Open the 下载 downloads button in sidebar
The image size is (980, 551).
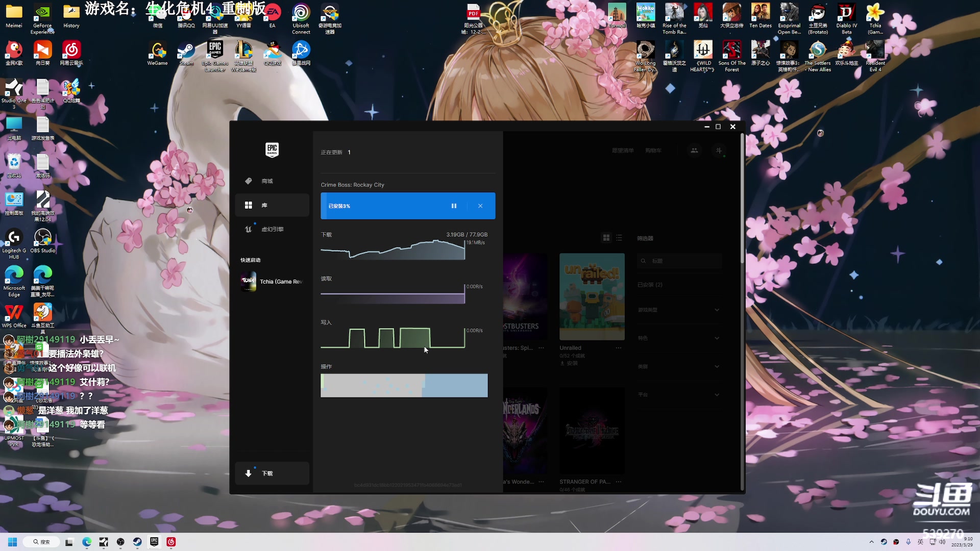pyautogui.click(x=272, y=473)
